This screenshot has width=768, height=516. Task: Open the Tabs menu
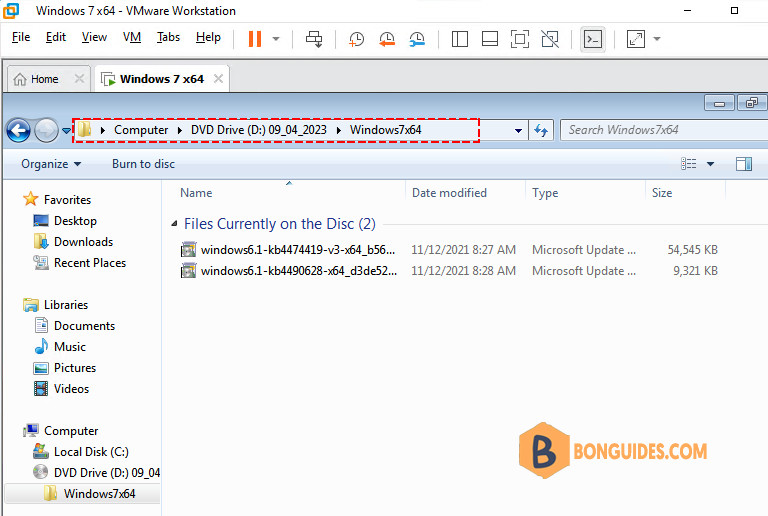tap(168, 37)
